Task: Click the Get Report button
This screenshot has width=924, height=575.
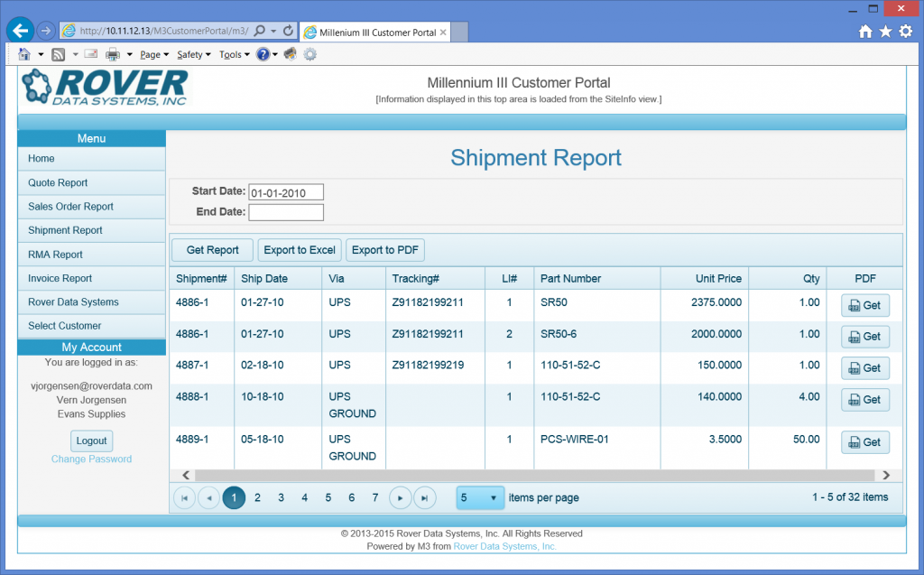Action: tap(213, 250)
